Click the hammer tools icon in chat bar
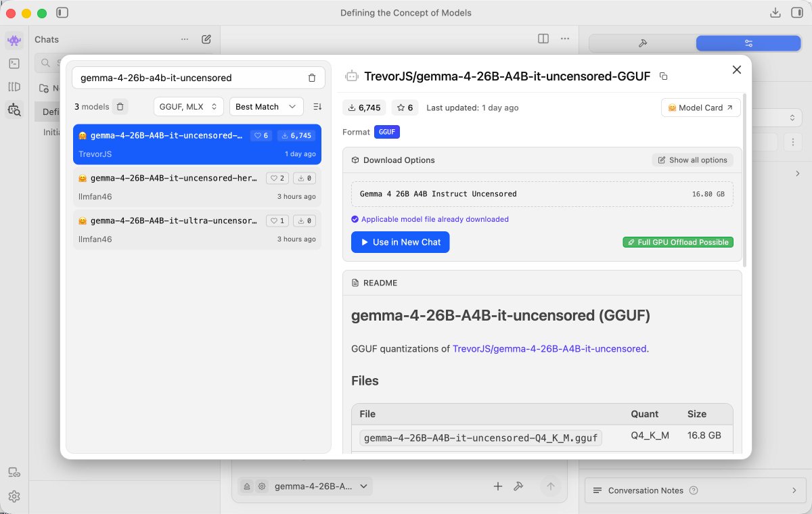Viewport: 812px width, 514px height. click(x=518, y=486)
